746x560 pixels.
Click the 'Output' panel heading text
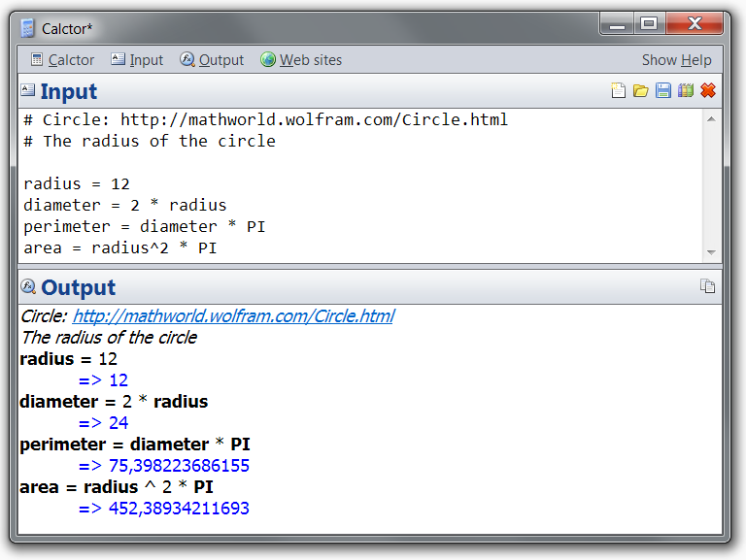[x=78, y=287]
